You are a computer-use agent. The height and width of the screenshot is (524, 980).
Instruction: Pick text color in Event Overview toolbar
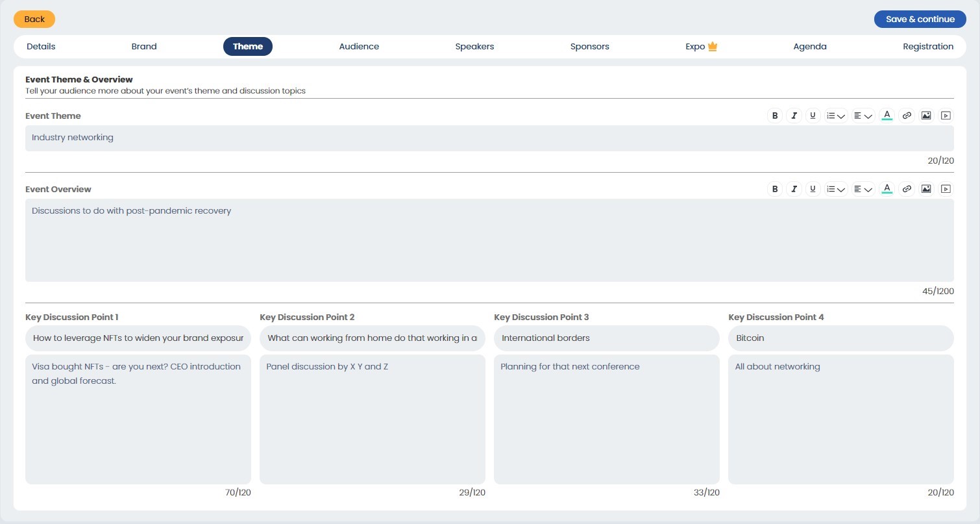[x=887, y=189]
